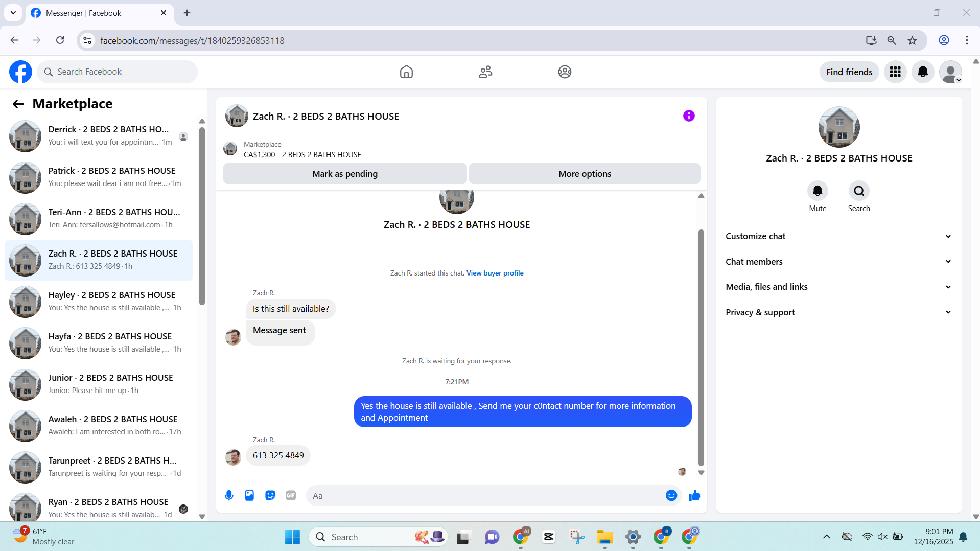This screenshot has width=980, height=551.
Task: Click the Find friends button
Action: [849, 72]
